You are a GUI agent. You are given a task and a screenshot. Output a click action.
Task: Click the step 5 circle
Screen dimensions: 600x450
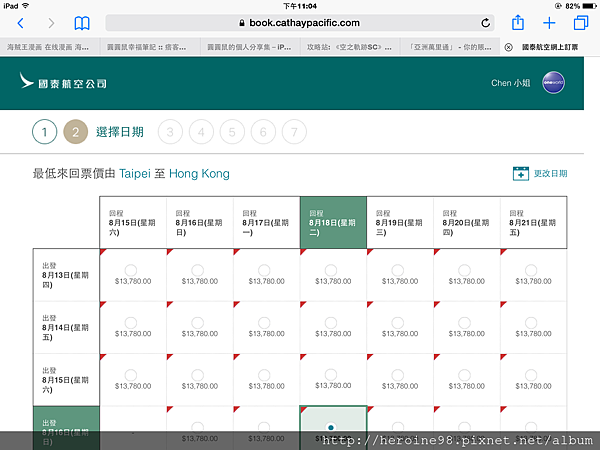pyautogui.click(x=232, y=132)
